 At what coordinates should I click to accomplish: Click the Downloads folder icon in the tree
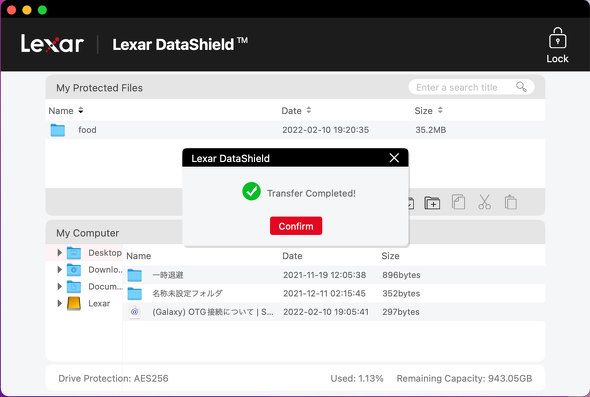pos(74,270)
